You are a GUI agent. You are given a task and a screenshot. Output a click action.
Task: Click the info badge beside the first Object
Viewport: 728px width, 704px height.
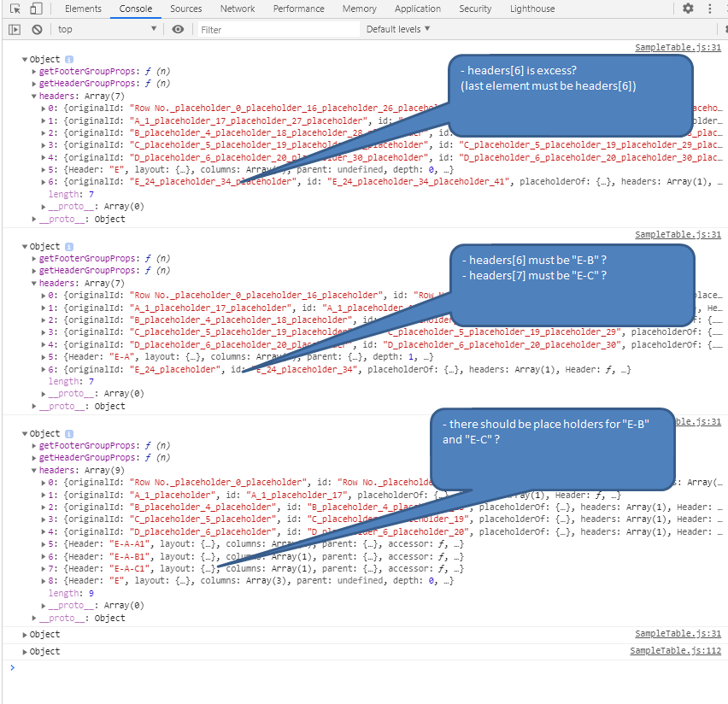pyautogui.click(x=69, y=60)
